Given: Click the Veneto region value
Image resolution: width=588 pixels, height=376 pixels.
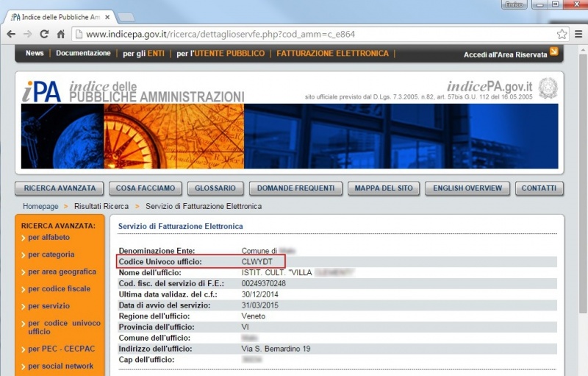Looking at the screenshot, I should (x=253, y=316).
